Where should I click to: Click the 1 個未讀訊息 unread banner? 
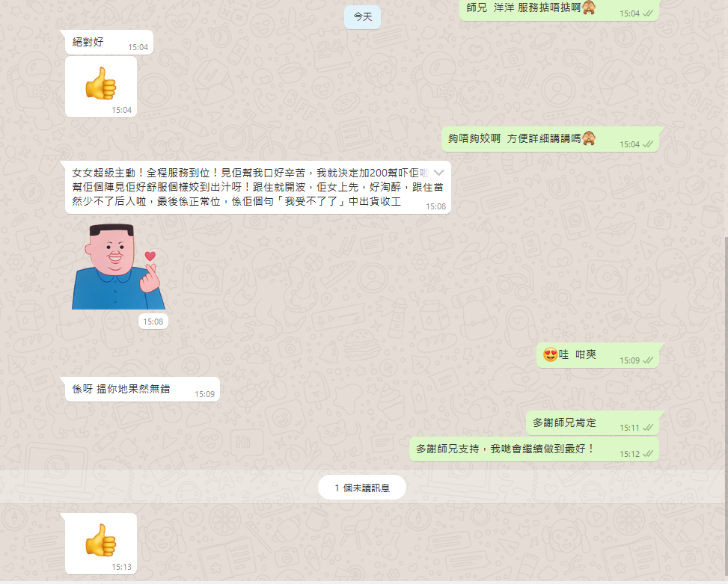[x=362, y=487]
